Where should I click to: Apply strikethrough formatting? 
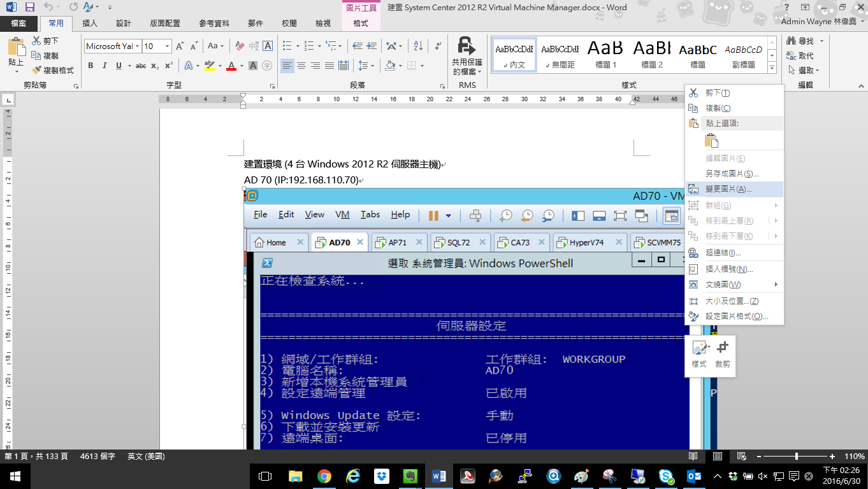click(x=141, y=66)
